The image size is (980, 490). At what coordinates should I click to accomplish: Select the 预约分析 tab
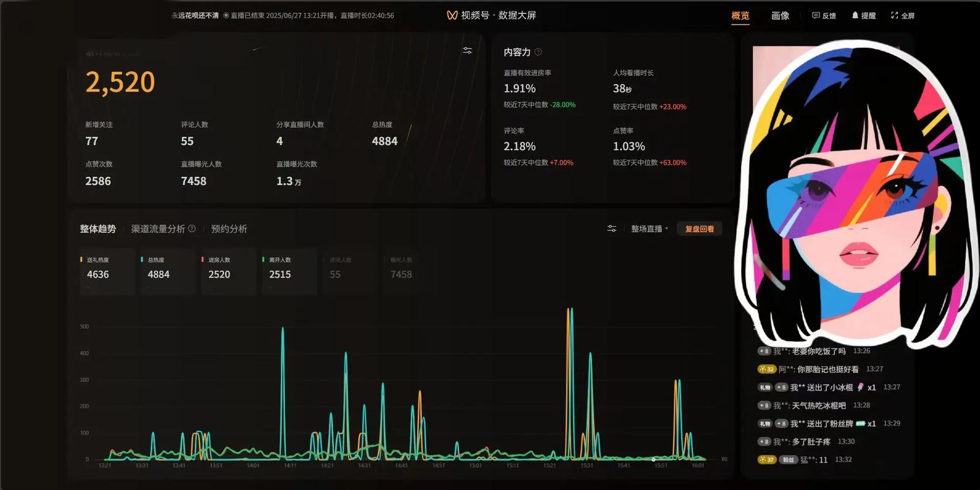[229, 228]
